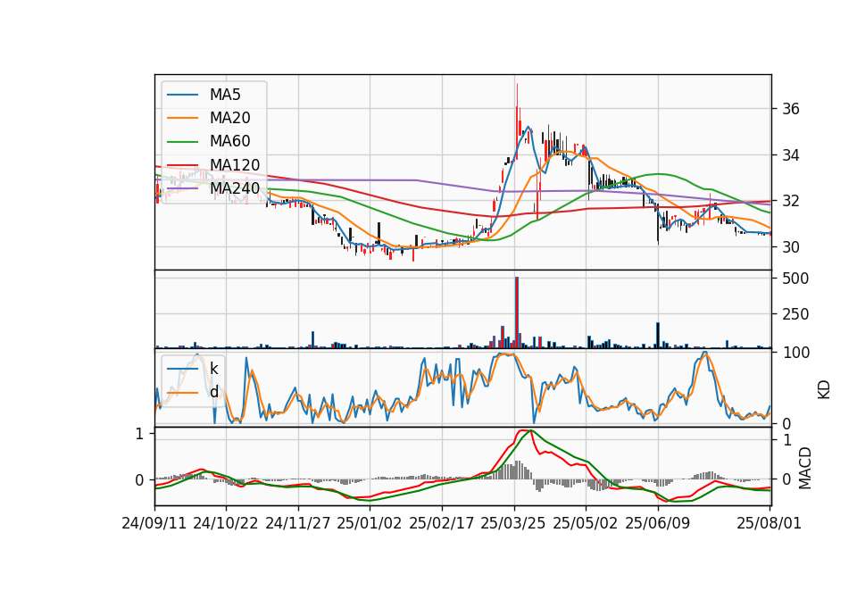
Task: Click the green MA60 legend line sample
Action: pyautogui.click(x=182, y=142)
